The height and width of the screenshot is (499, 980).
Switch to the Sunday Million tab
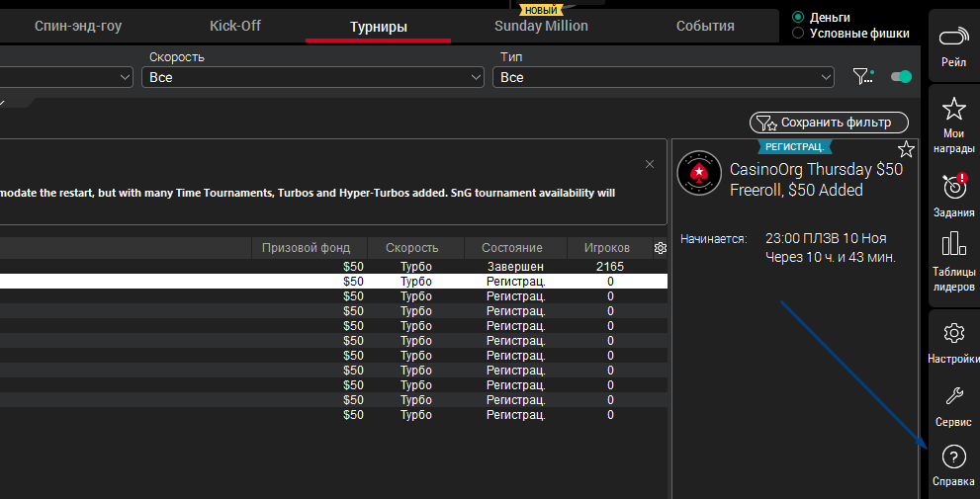(x=541, y=26)
